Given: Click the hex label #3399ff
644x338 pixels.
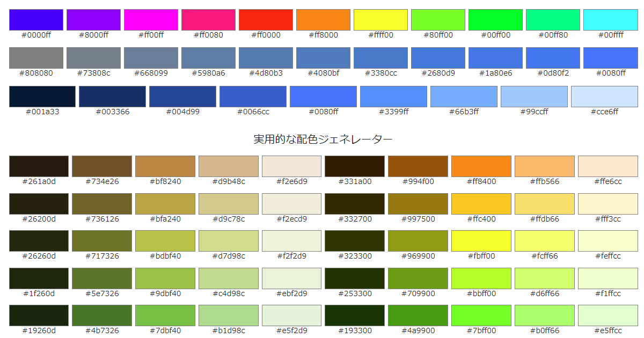Looking at the screenshot, I should point(393,112).
